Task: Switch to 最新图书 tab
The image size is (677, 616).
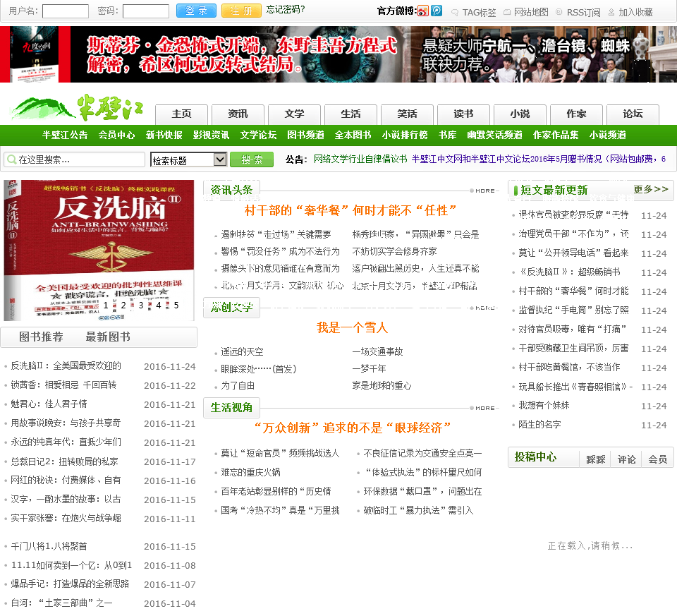Action: (108, 337)
